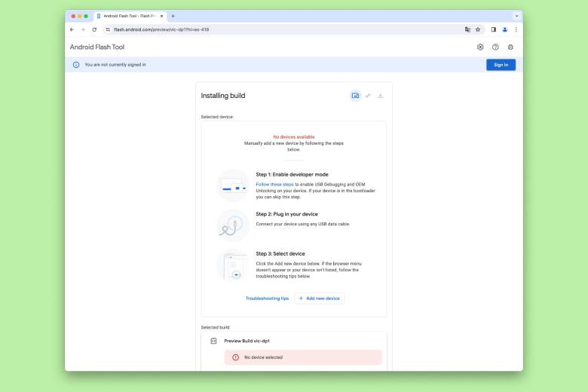Click the Android Flash Tool title
588x392 pixels.
(96, 47)
